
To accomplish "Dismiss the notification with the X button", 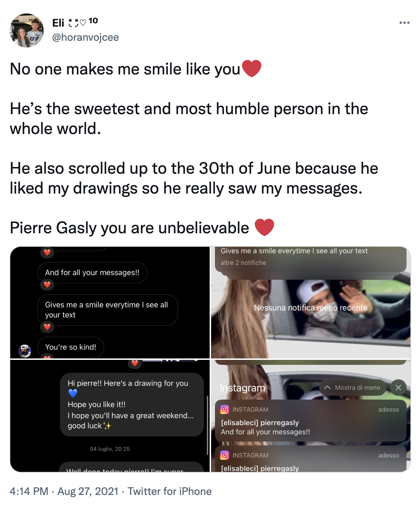I will click(398, 387).
